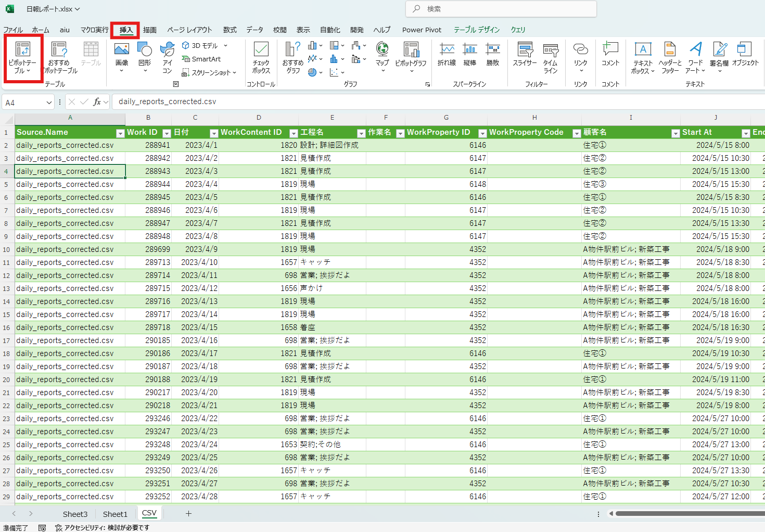Open the ワードアート gallery
765x532 pixels.
pyautogui.click(x=695, y=58)
